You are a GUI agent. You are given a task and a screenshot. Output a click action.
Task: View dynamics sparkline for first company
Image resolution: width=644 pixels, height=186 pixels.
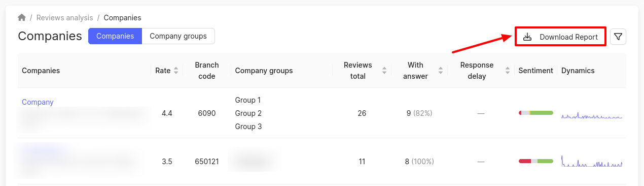click(592, 116)
